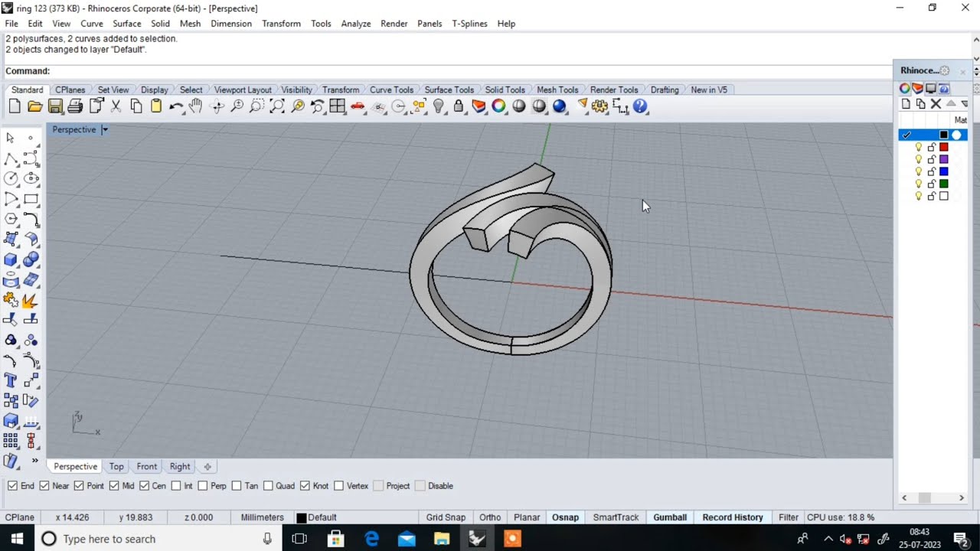Switch to the Front viewport tab
Viewport: 980px width, 551px height.
[x=146, y=466]
